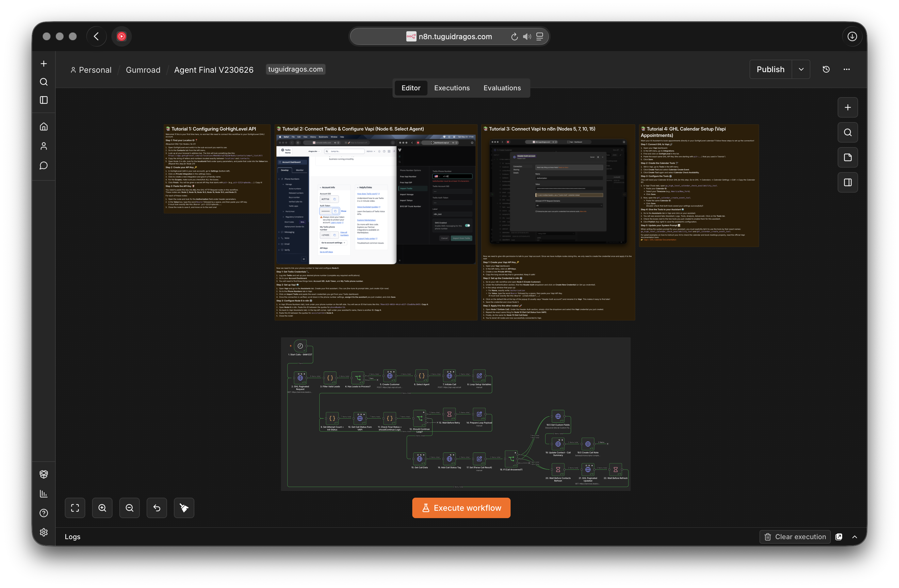Click the reset zoom arrow button
The height and width of the screenshot is (588, 899).
pos(157,508)
